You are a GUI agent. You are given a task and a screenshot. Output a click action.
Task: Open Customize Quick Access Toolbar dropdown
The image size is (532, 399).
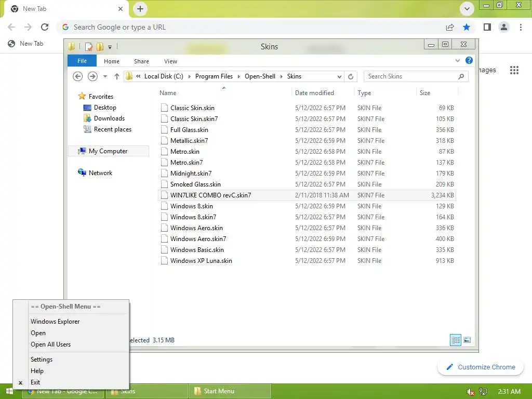[110, 47]
